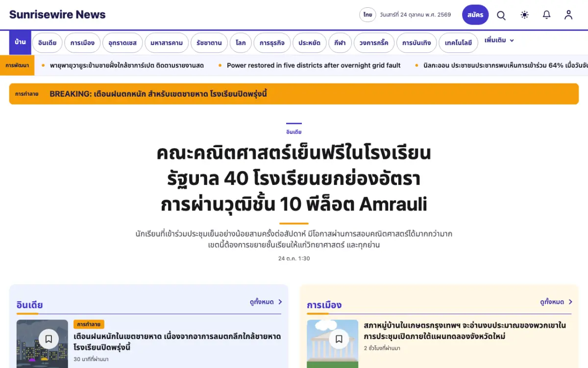Click the 30 นาทีที่ผ่านมา timestamp
The height and width of the screenshot is (368, 588).
(x=91, y=359)
